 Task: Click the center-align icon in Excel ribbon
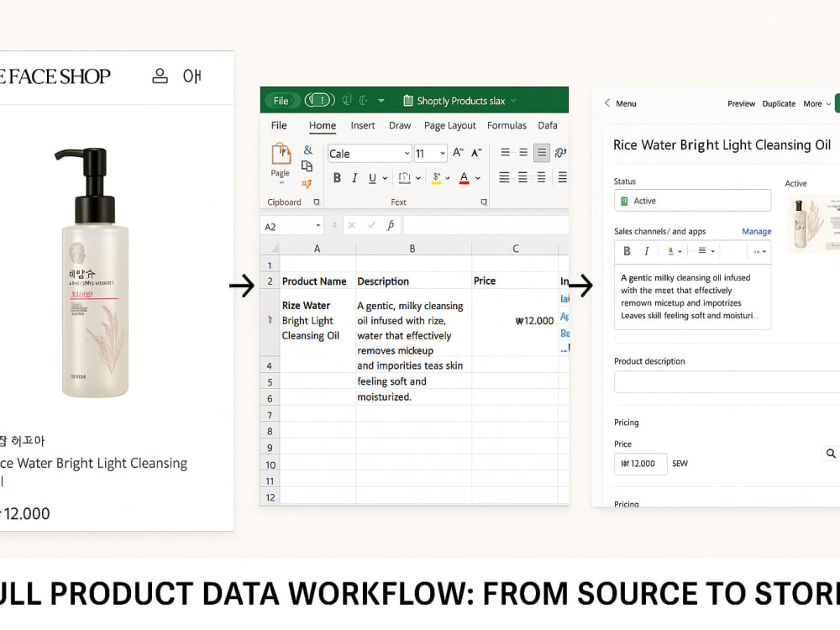[x=522, y=177]
